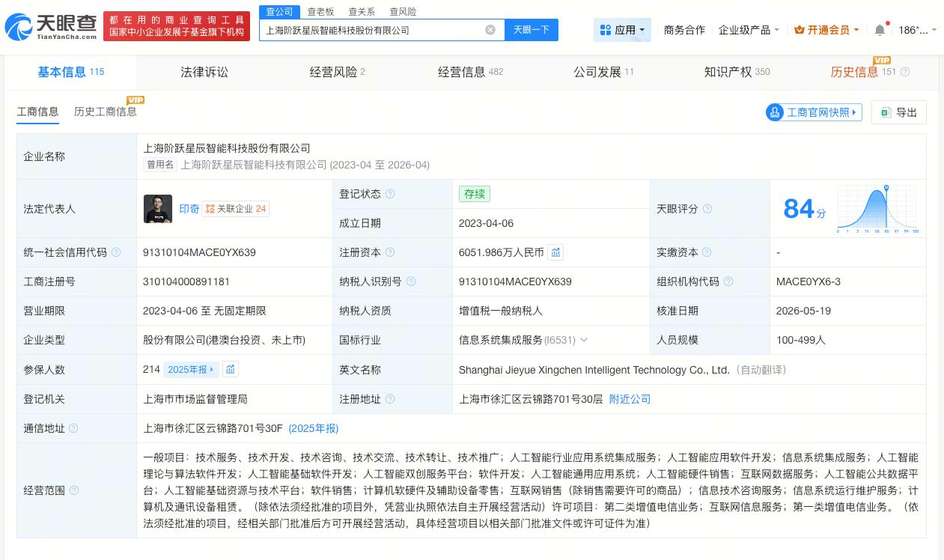Expand the 企业级产品 dropdown

coord(749,30)
